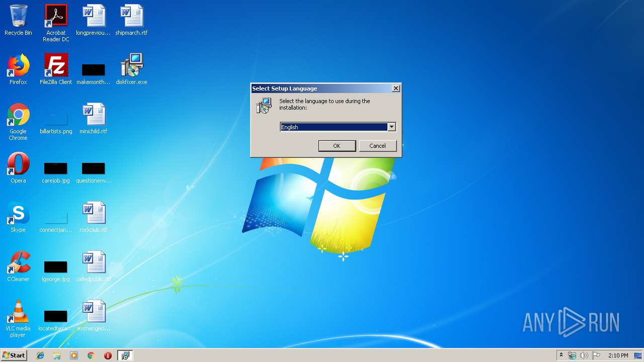This screenshot has width=644, height=362.
Task: Select the rockclub.rtf document icon
Action: click(94, 217)
